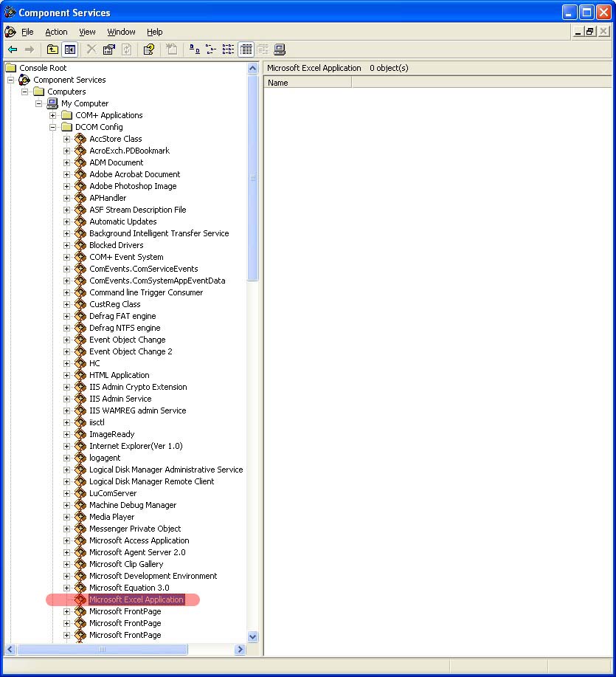Viewport: 616px width, 677px height.
Task: Select Machine Debug Manager entry
Action: 133,505
